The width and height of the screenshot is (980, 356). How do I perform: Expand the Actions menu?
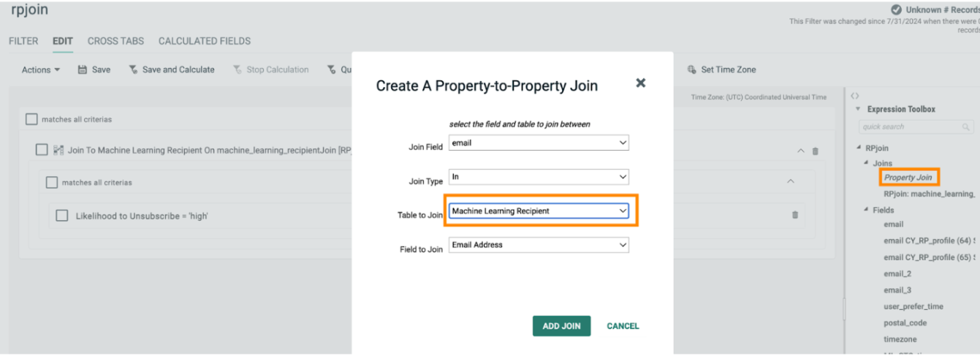pos(41,70)
